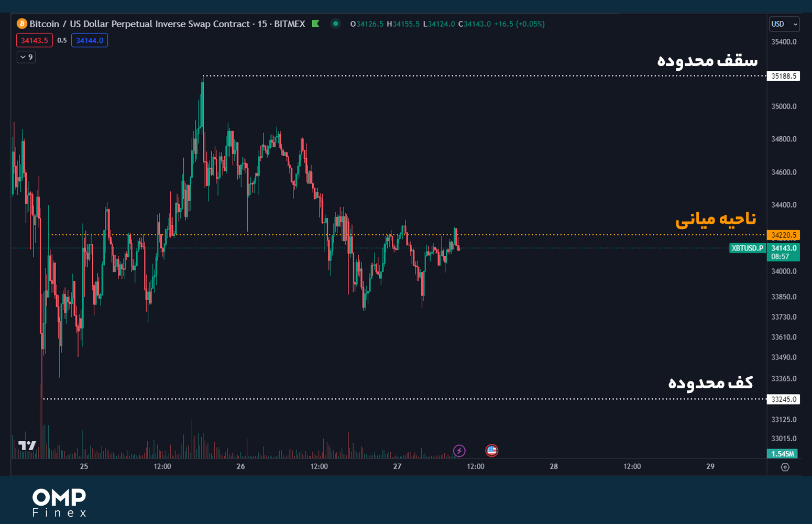Screen dimensions: 812x524
Task: Click the current price 34143.0 label
Action: (x=784, y=248)
